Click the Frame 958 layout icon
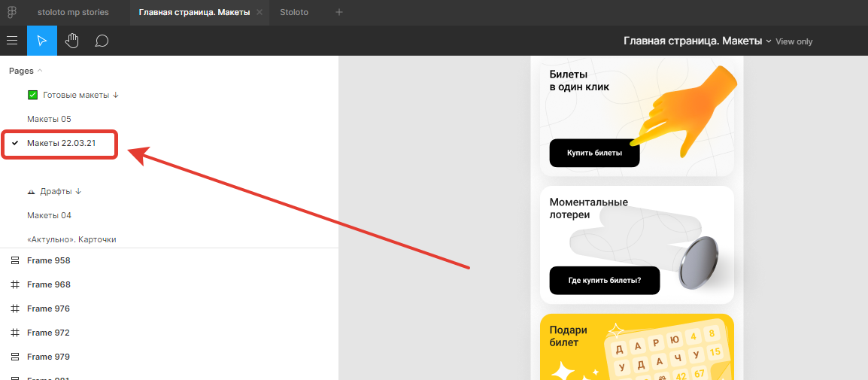This screenshot has width=868, height=380. pyautogui.click(x=14, y=260)
